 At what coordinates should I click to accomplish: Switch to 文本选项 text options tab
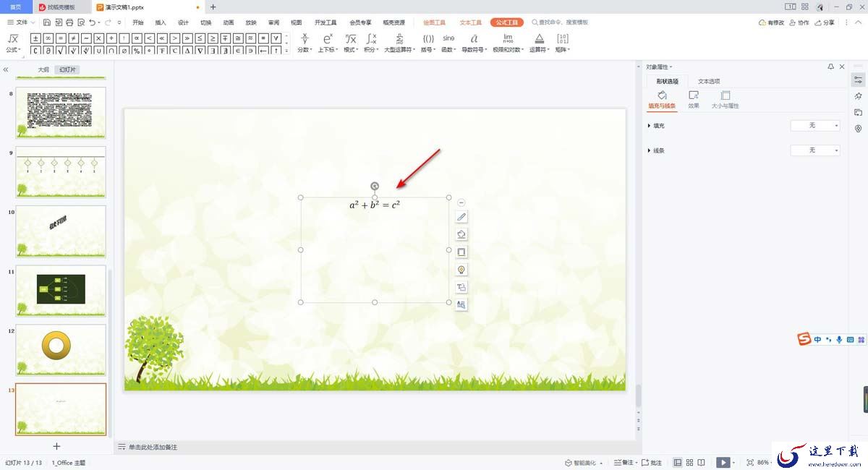point(709,81)
